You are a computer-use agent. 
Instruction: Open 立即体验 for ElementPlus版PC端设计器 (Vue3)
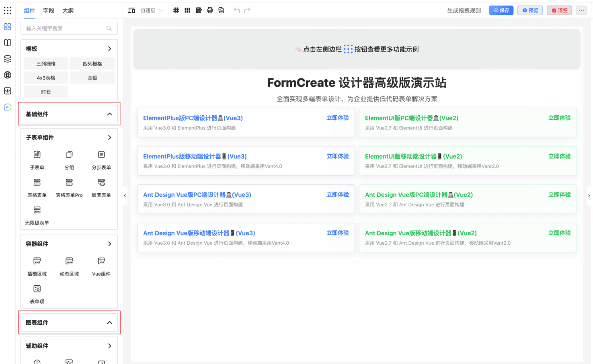pyautogui.click(x=338, y=118)
